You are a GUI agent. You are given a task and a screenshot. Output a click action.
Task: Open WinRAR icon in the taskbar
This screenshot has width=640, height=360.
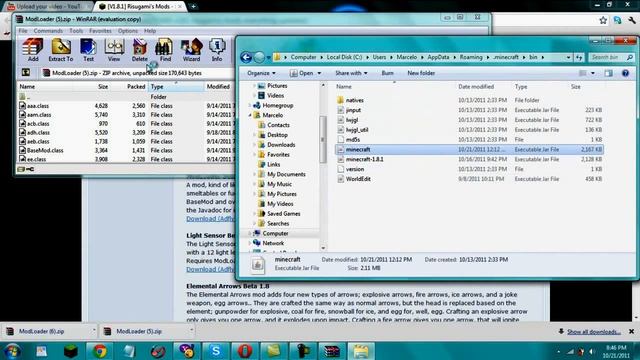(331, 351)
